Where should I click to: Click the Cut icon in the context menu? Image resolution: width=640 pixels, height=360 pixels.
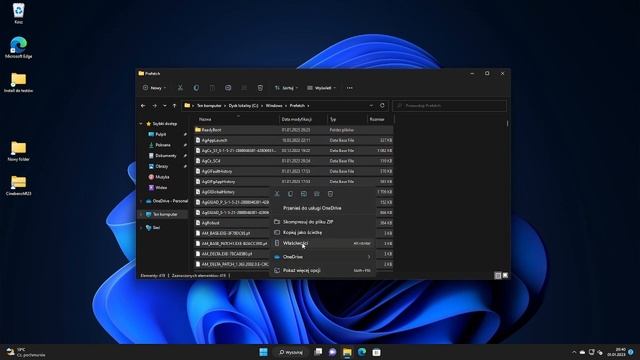pos(277,193)
